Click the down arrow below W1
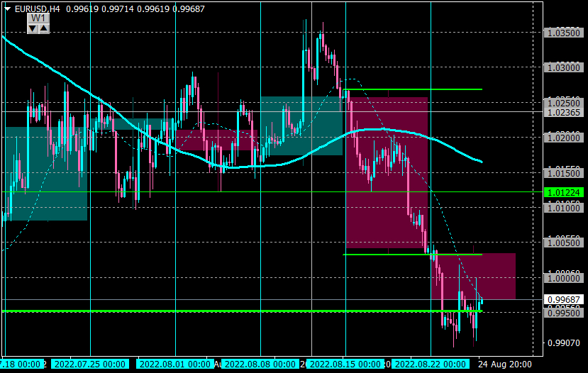The image size is (588, 373). [x=33, y=28]
